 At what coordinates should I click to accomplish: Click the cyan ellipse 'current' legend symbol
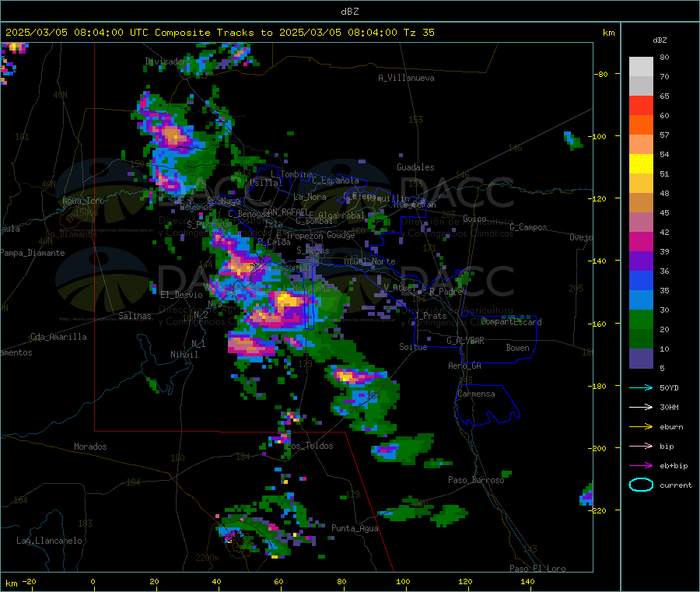coord(641,485)
